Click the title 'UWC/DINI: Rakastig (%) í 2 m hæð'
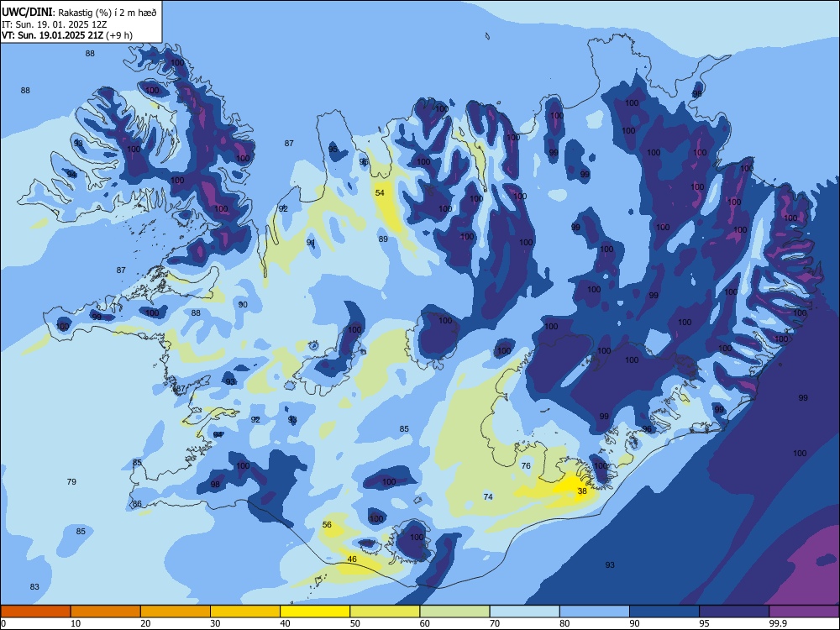Image resolution: width=840 pixels, height=630 pixels. coord(79,13)
